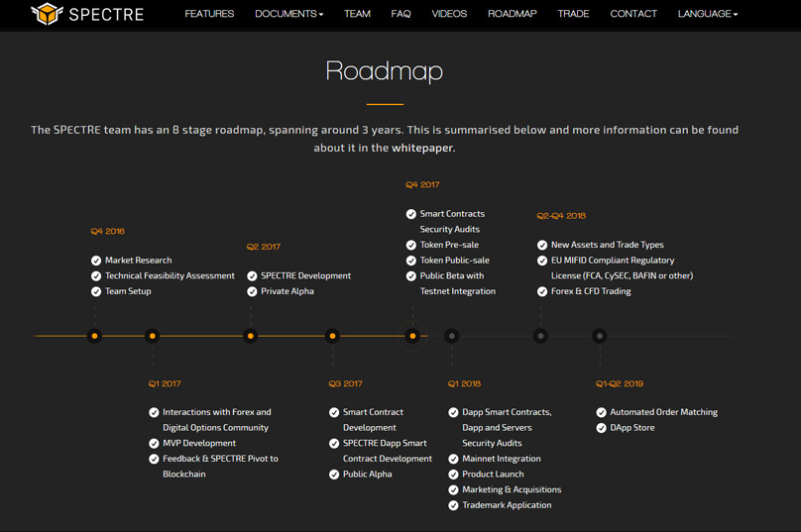Click the SPECTRE cube logo icon
Viewport: 801px width, 532px height.
tap(47, 13)
